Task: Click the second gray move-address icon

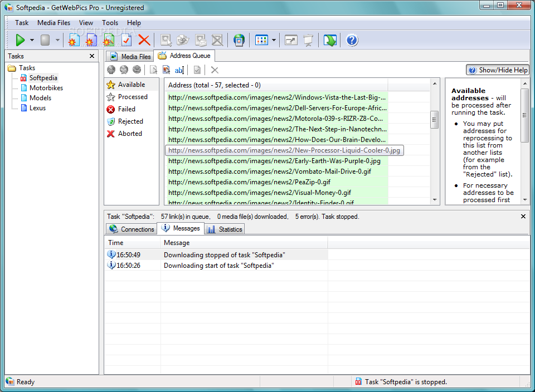Action: [124, 70]
